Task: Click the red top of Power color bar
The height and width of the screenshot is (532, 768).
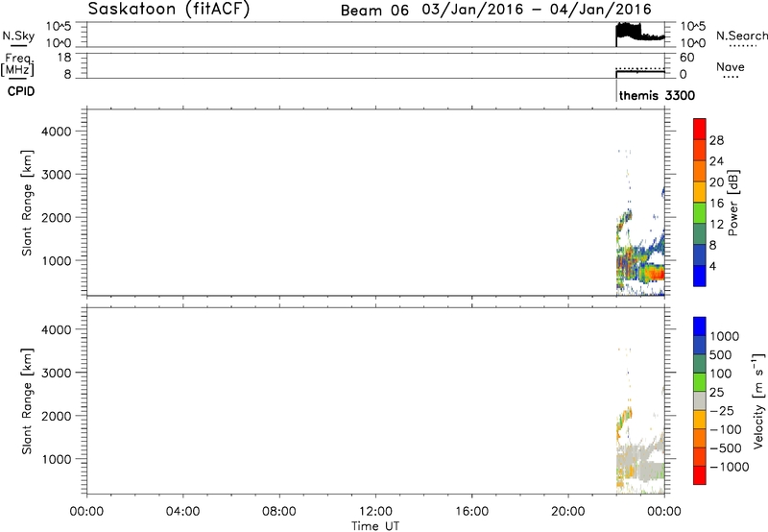Action: coord(700,129)
